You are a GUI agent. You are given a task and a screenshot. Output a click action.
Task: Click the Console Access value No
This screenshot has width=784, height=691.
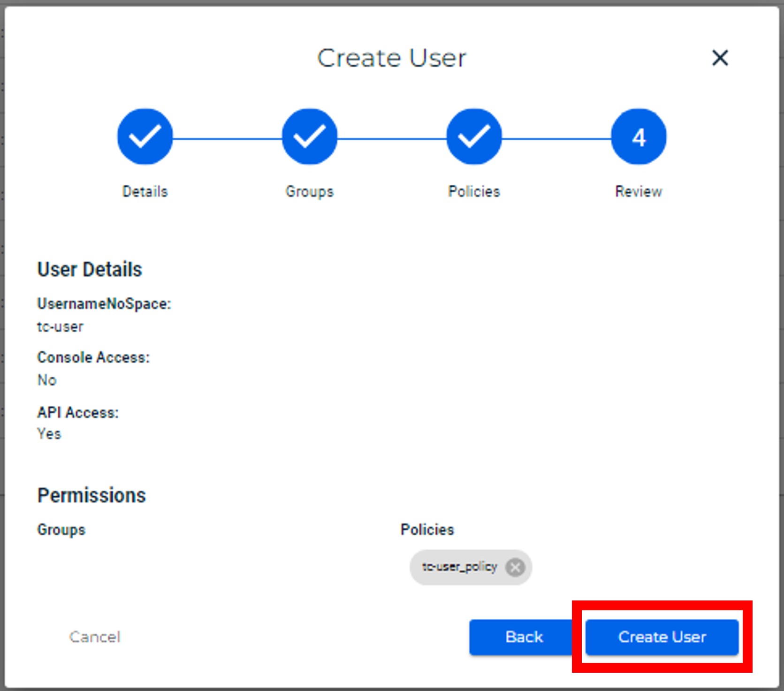point(47,380)
